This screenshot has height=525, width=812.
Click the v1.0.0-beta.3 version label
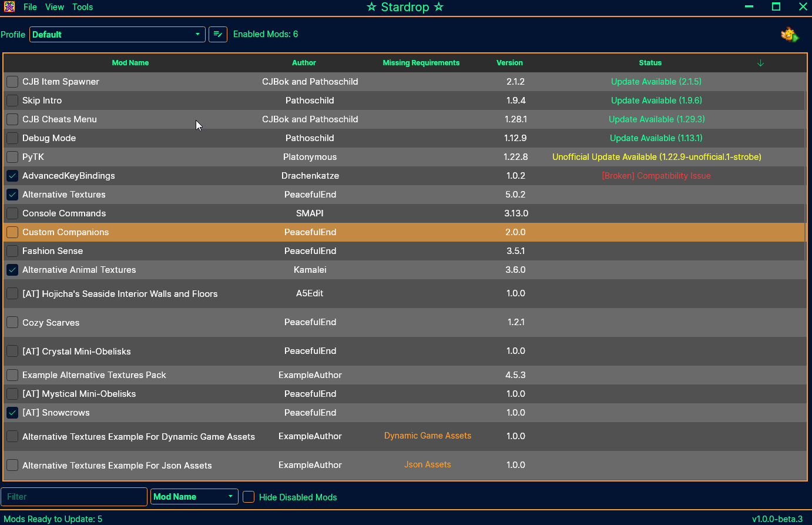pos(777,519)
